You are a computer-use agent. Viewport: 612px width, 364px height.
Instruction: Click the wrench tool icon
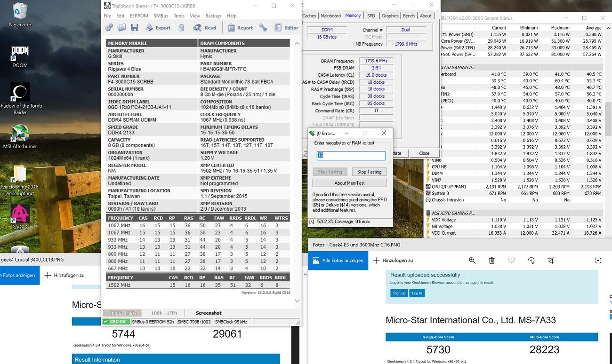click(x=263, y=28)
